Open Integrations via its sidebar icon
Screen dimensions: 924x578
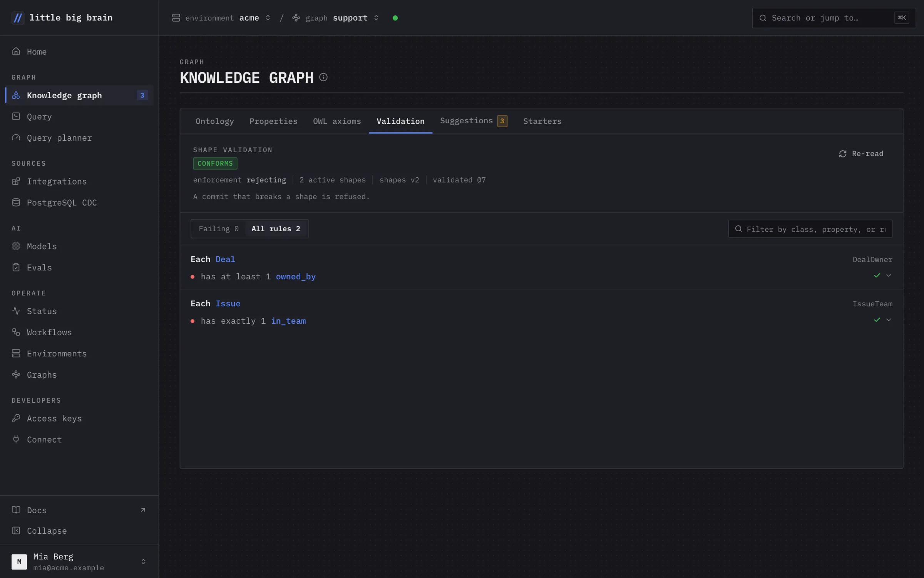point(16,181)
